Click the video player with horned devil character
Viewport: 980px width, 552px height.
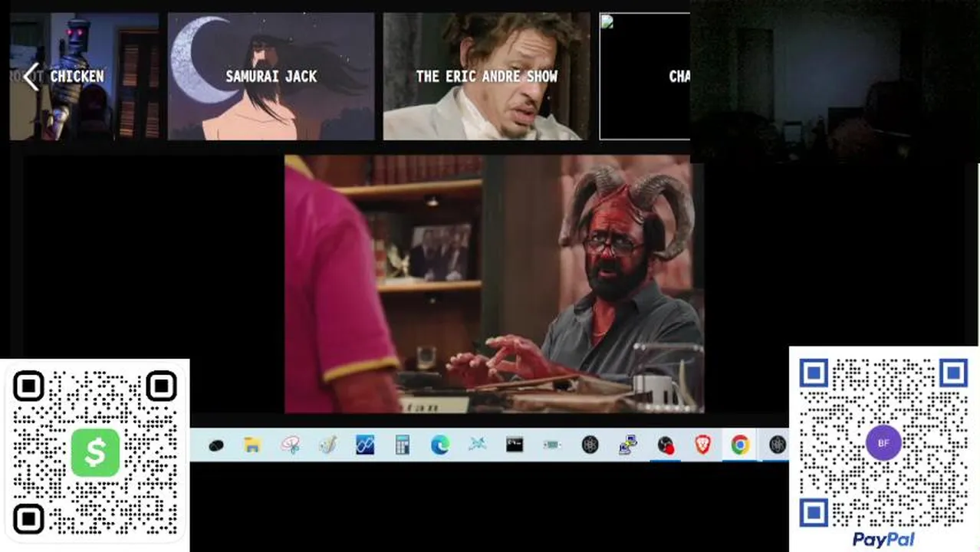[494, 284]
